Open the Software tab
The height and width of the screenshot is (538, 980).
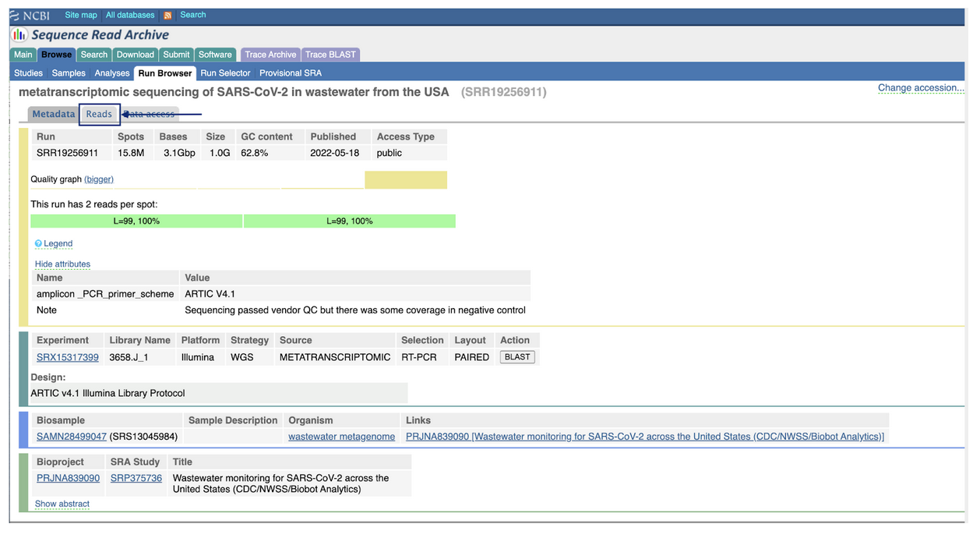215,55
